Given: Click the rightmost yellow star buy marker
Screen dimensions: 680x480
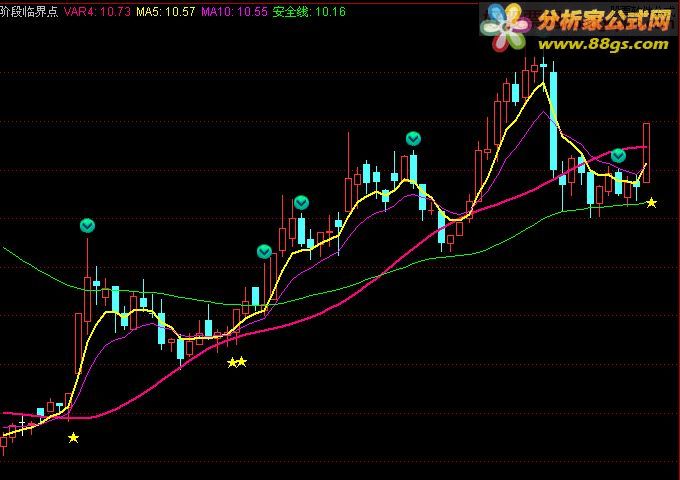Looking at the screenshot, I should point(651,202).
